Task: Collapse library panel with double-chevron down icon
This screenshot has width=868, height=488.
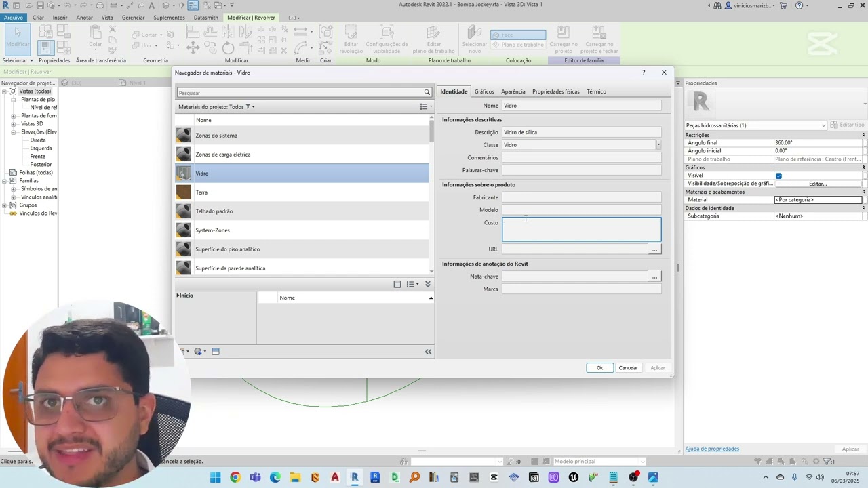Action: pyautogui.click(x=428, y=284)
